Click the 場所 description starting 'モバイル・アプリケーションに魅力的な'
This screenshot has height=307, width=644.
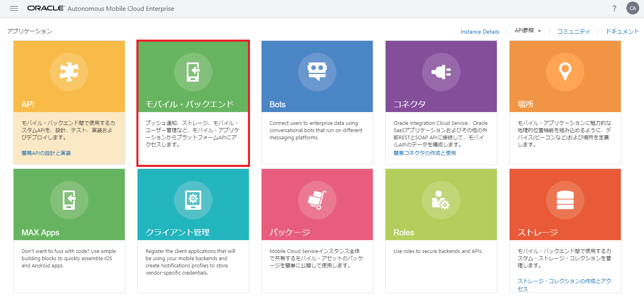(x=564, y=134)
